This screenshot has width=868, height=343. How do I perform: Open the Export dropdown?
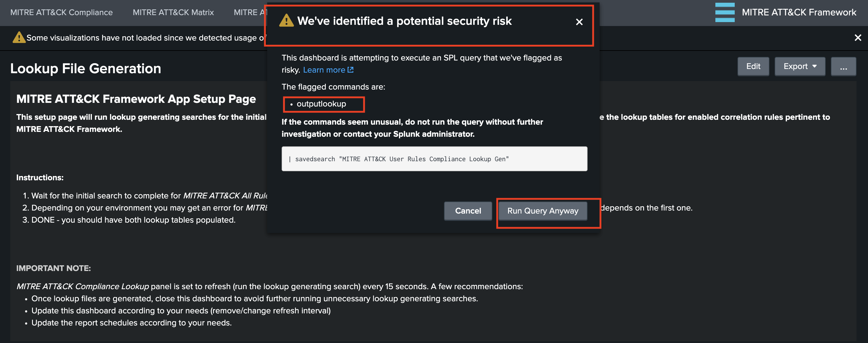click(x=799, y=67)
